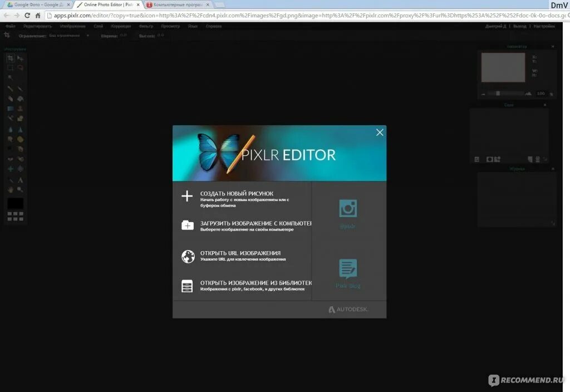Select the Lasso tool
The height and width of the screenshot is (392, 570).
pyautogui.click(x=21, y=68)
